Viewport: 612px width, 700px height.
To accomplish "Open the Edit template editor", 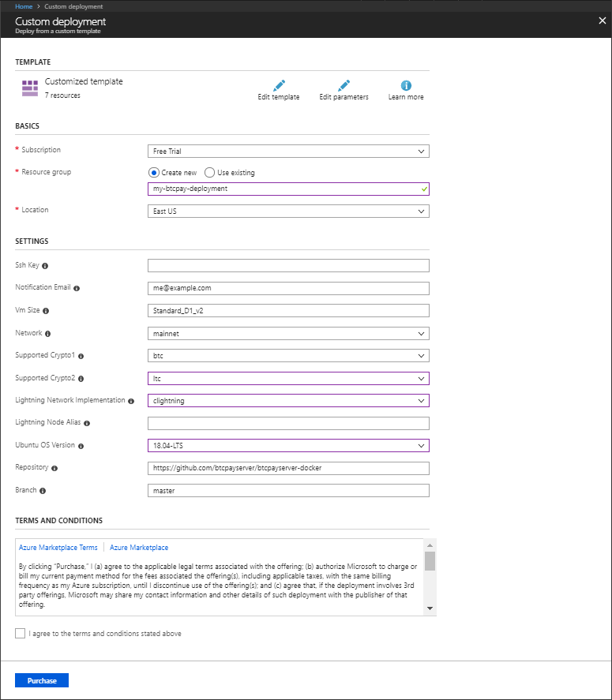I will (x=278, y=88).
